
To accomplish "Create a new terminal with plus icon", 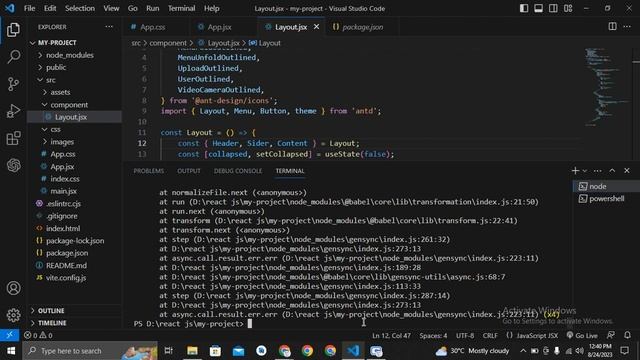I will pyautogui.click(x=575, y=171).
